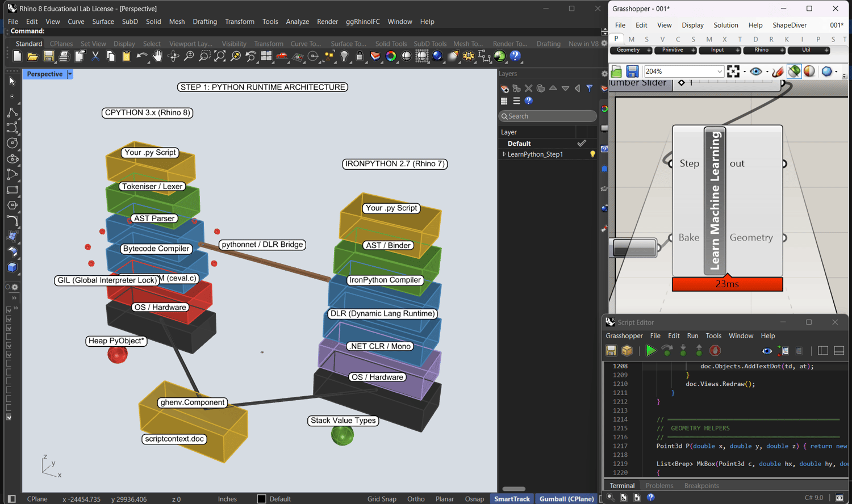The width and height of the screenshot is (852, 504).
Task: Click the red stop-hand icon in Script Editor
Action: (x=715, y=351)
